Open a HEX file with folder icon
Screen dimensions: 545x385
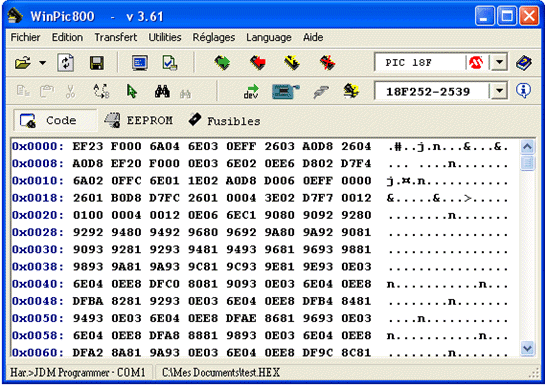click(23, 63)
